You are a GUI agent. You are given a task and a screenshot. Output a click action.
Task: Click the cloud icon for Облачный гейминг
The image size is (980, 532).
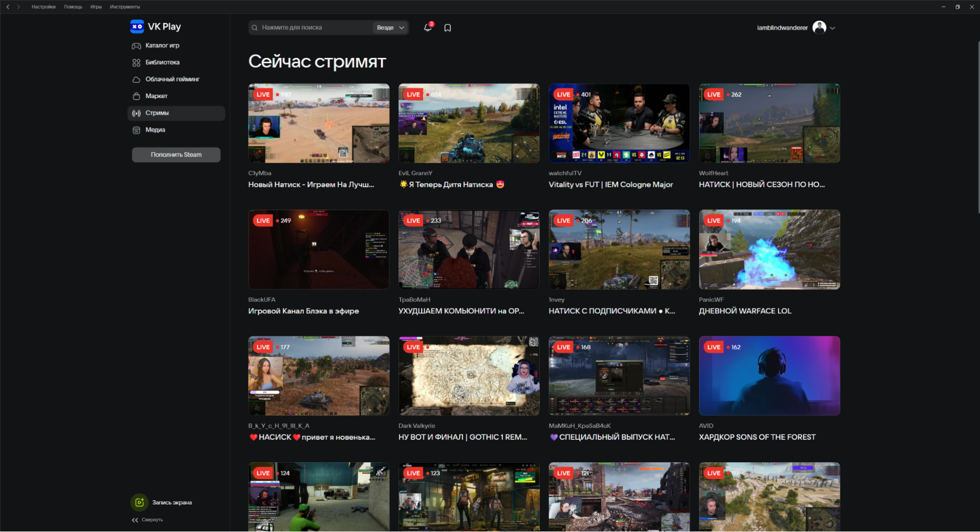point(136,79)
